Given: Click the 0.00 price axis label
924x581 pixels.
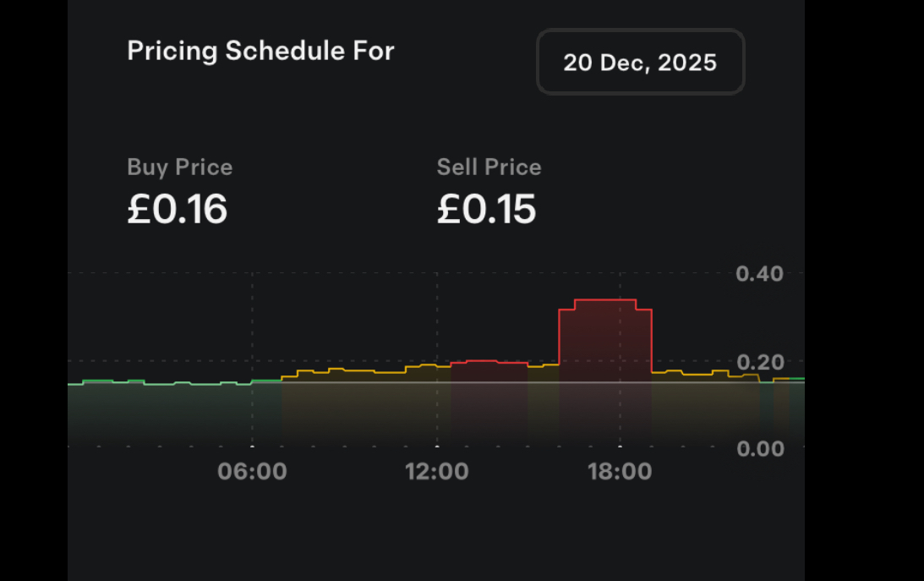Looking at the screenshot, I should (759, 448).
